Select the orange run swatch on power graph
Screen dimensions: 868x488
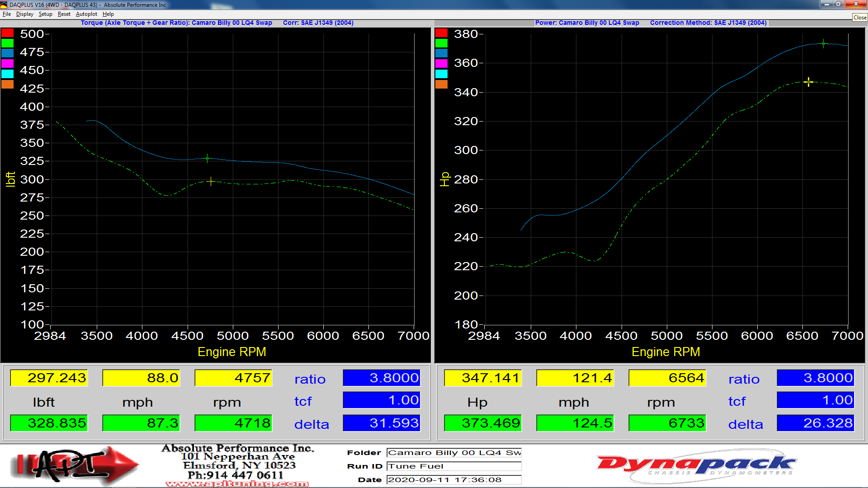441,84
